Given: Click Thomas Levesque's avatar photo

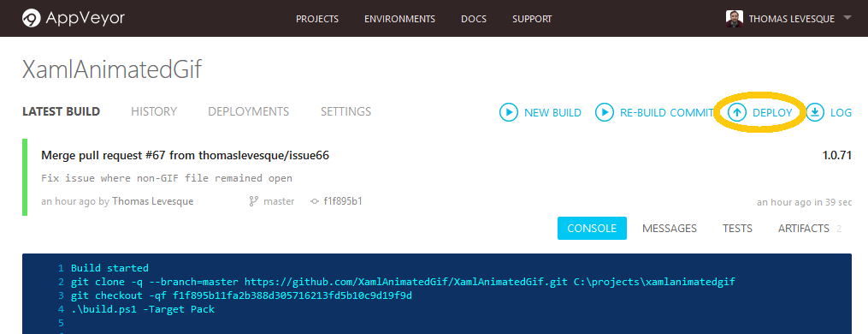Looking at the screenshot, I should (x=734, y=18).
